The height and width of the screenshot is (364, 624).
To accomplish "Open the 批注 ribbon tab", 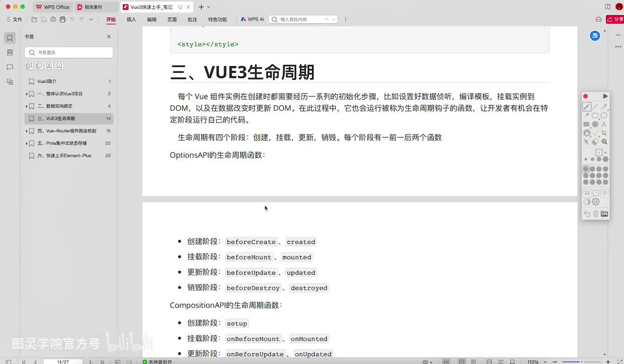I will [x=192, y=20].
